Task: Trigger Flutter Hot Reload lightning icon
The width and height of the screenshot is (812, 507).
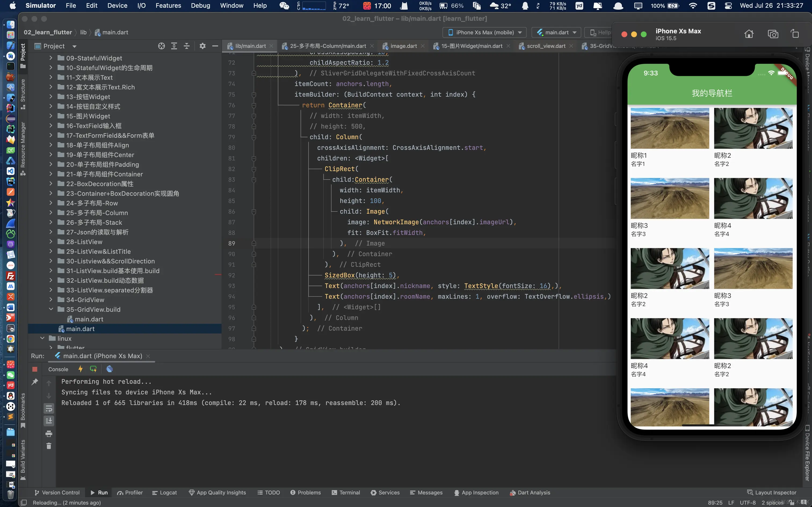Action: point(81,369)
